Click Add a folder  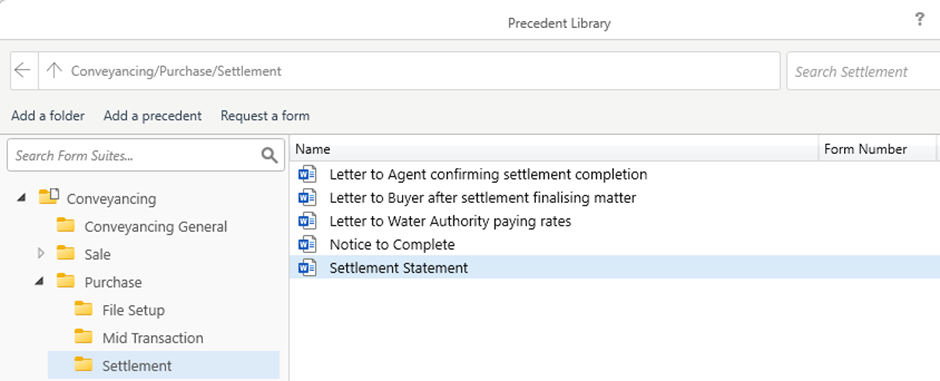[48, 116]
